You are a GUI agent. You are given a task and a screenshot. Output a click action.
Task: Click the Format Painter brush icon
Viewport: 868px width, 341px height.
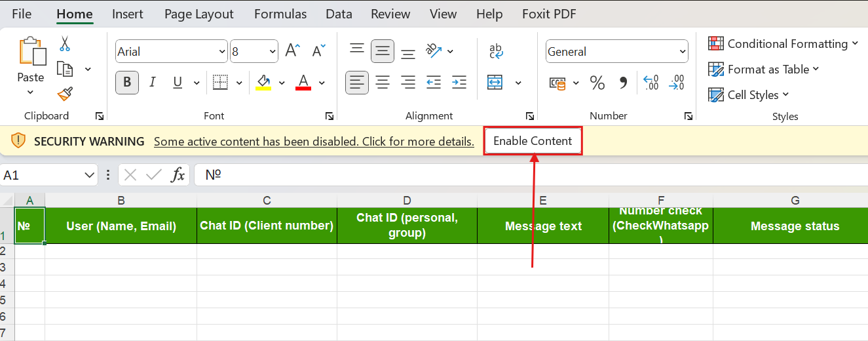tap(64, 94)
